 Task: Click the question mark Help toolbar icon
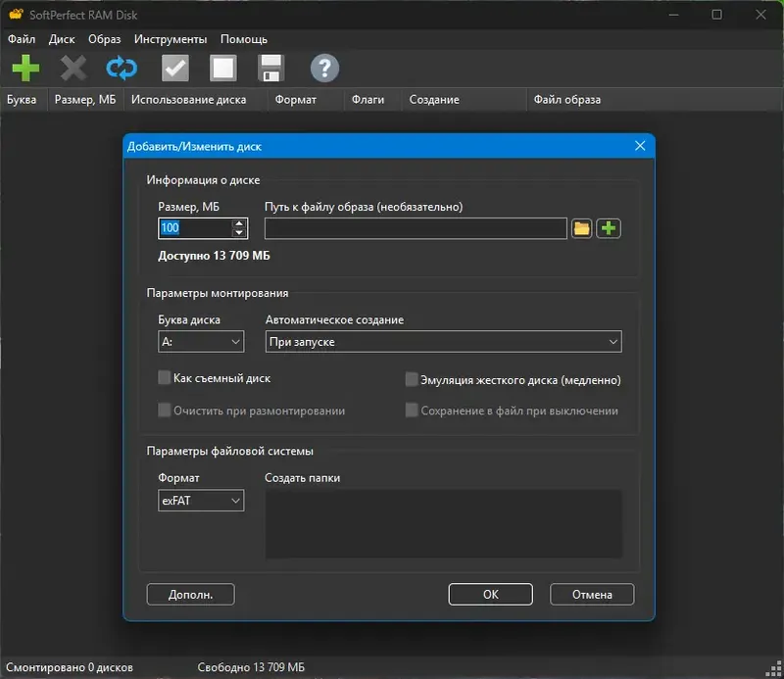[324, 68]
